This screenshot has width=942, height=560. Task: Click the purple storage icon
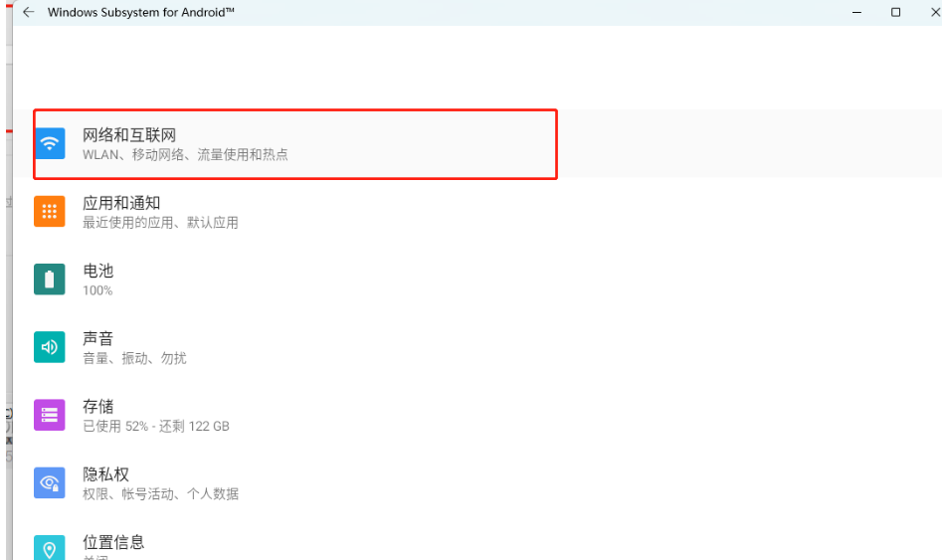point(49,415)
